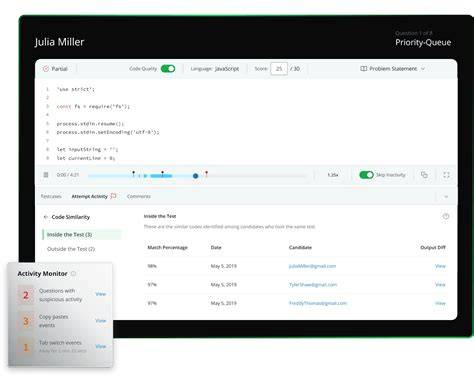View copy-paste events

click(101, 321)
